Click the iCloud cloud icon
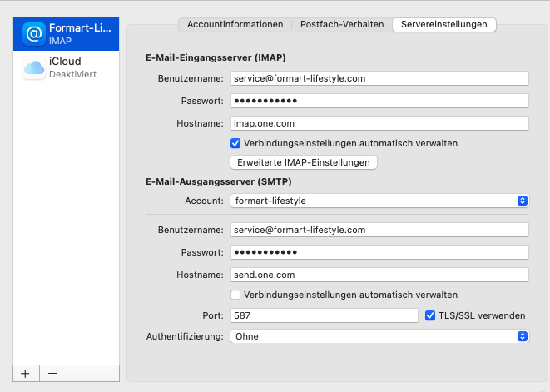Image resolution: width=550 pixels, height=392 pixels. tap(34, 68)
